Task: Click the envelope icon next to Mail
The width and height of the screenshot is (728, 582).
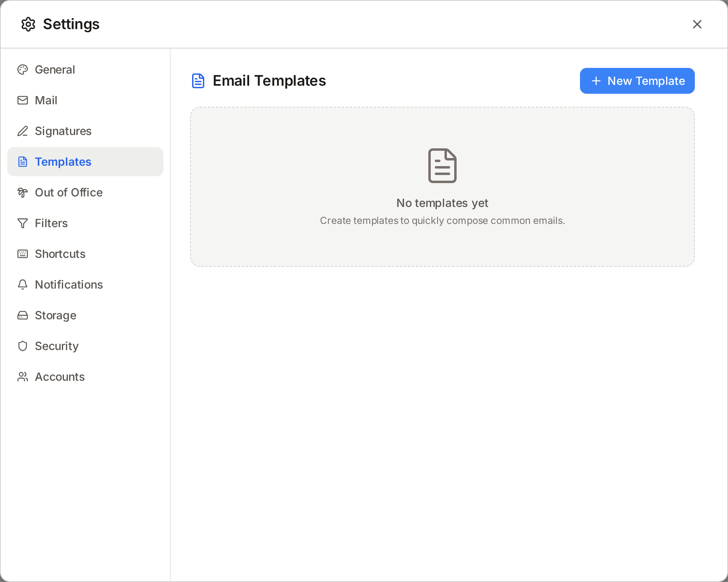Action: (x=23, y=100)
